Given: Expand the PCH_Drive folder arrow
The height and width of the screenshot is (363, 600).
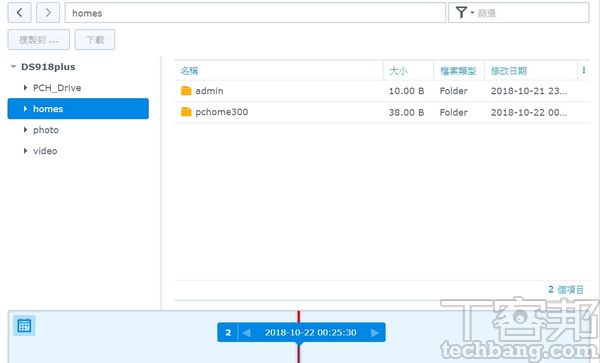Looking at the screenshot, I should [x=25, y=88].
